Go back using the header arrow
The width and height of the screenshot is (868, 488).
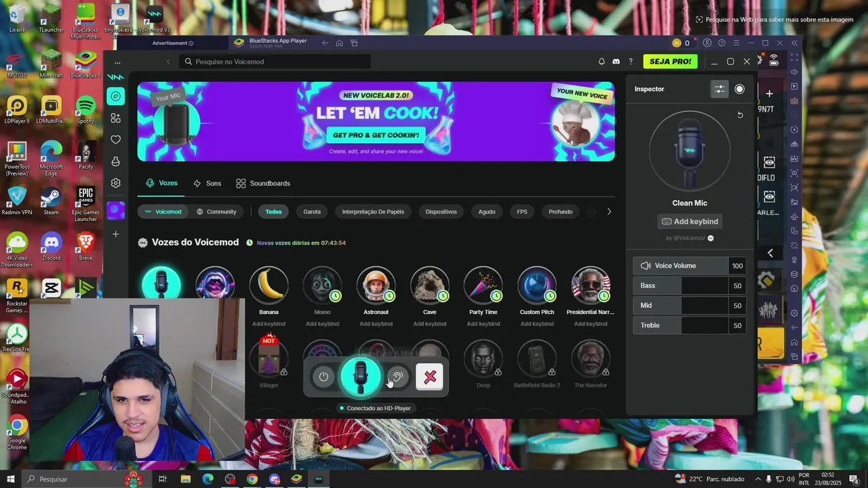168,62
